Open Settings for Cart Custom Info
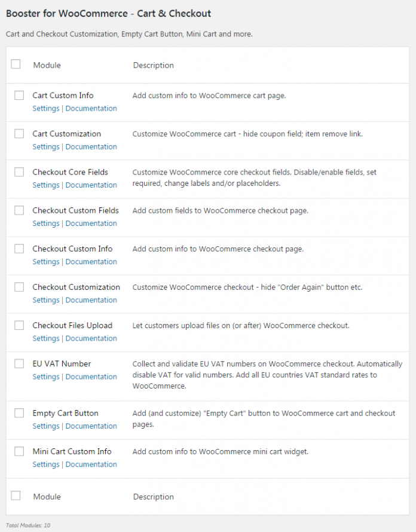This screenshot has height=532, width=416. pos(46,108)
